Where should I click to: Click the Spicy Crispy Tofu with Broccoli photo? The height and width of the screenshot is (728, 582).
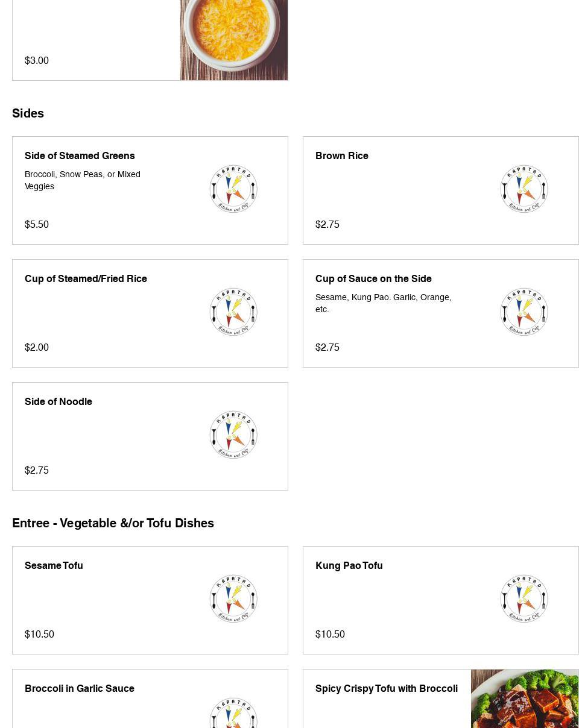click(x=525, y=699)
